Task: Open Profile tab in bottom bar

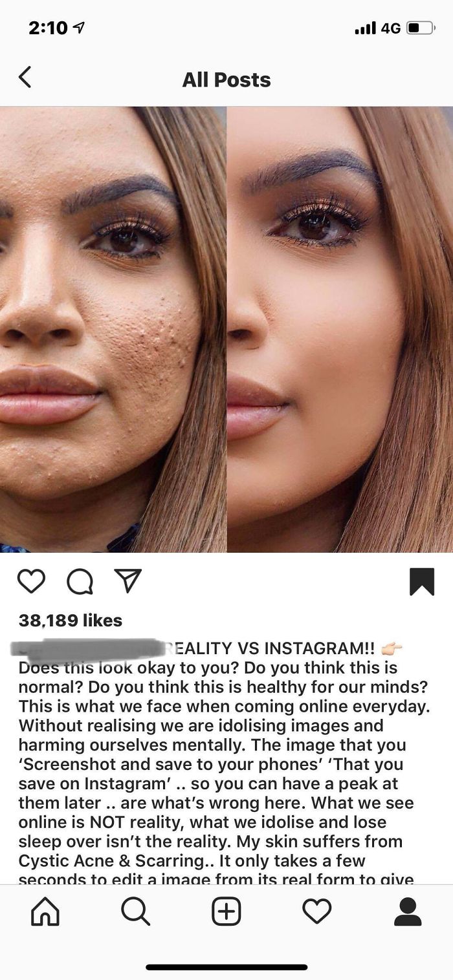Action: pos(408,911)
